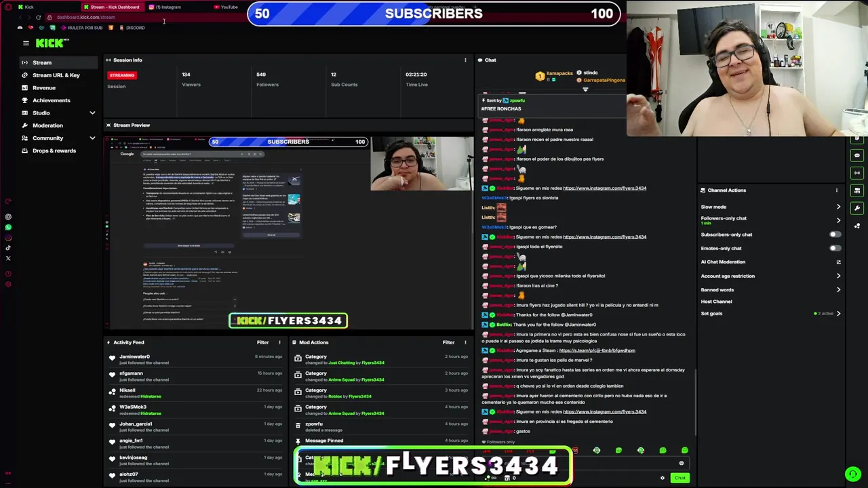Open Slow mode options arrow

tap(838, 207)
